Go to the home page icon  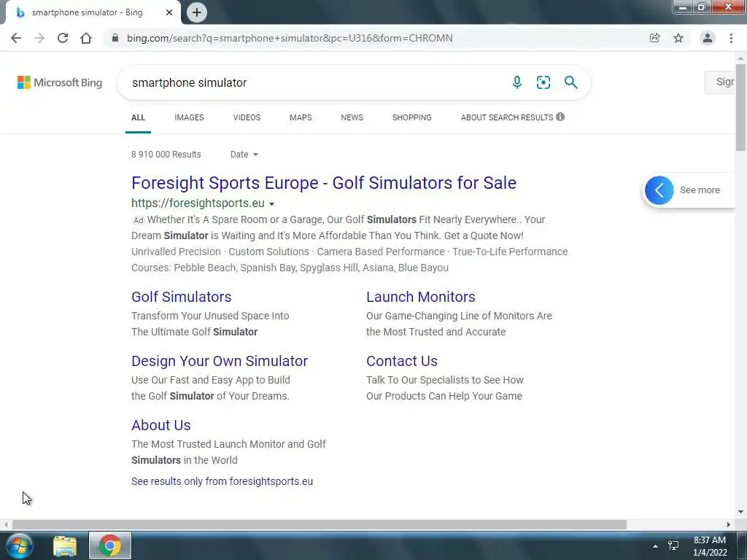click(x=86, y=38)
